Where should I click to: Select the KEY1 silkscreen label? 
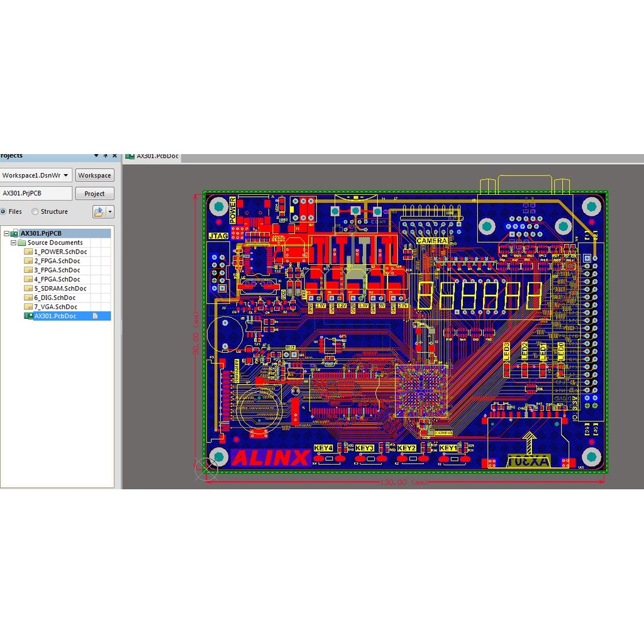[x=448, y=448]
